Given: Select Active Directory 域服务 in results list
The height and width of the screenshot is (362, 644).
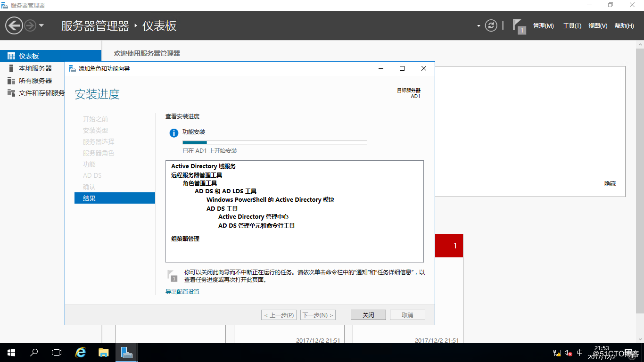Looking at the screenshot, I should point(203,166).
